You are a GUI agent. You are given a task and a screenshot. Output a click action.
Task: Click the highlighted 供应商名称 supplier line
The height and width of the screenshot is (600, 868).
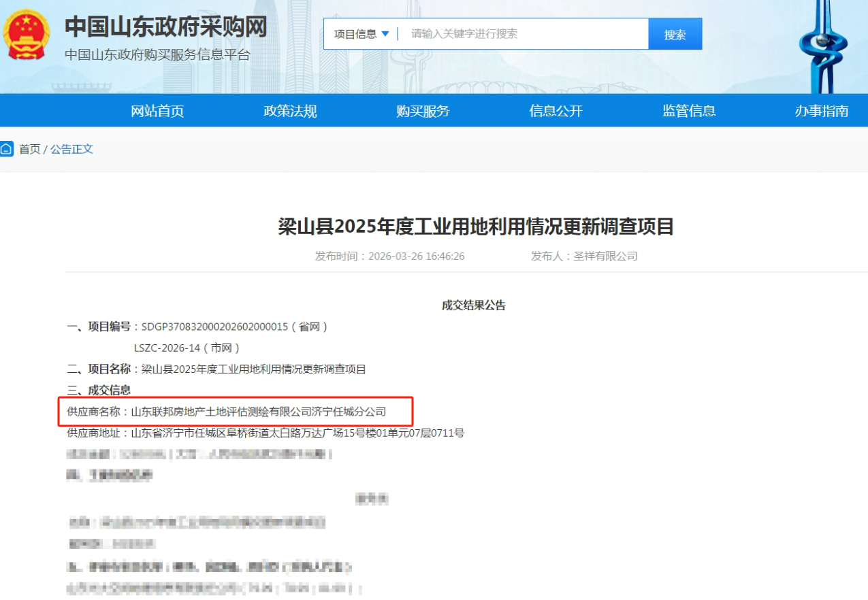click(x=236, y=412)
